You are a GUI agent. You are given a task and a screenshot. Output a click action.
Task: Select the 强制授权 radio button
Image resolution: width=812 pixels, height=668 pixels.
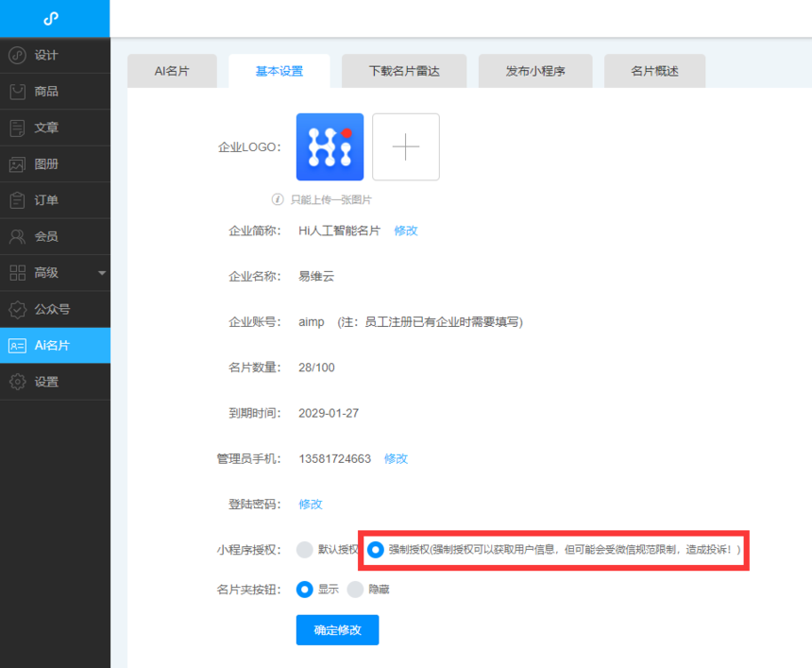(x=376, y=549)
